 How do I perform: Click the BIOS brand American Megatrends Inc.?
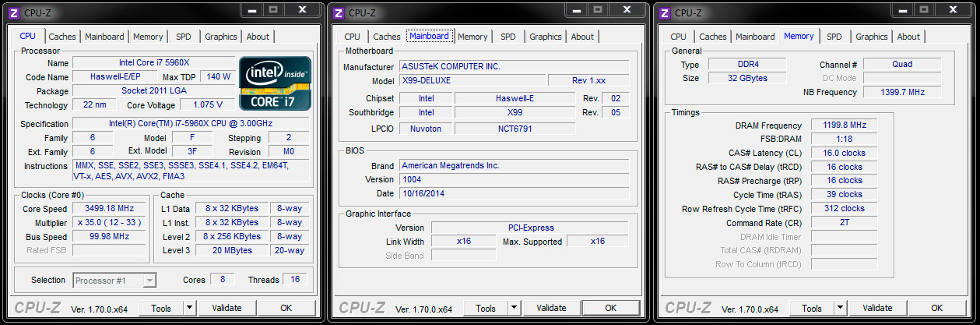(514, 165)
